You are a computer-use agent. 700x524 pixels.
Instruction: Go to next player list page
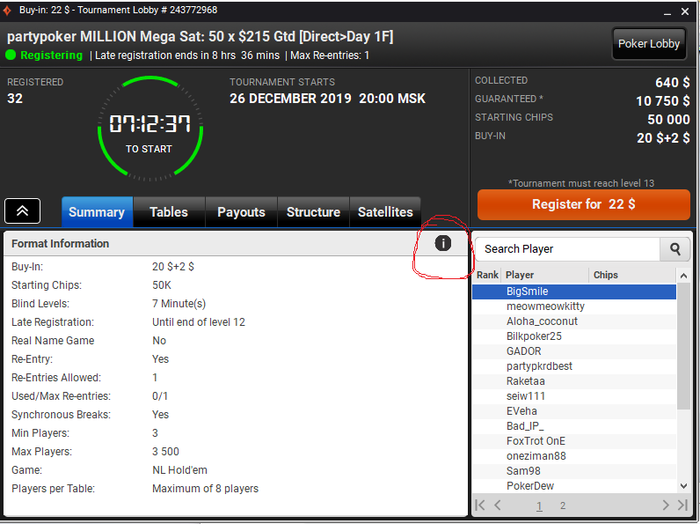coord(665,505)
